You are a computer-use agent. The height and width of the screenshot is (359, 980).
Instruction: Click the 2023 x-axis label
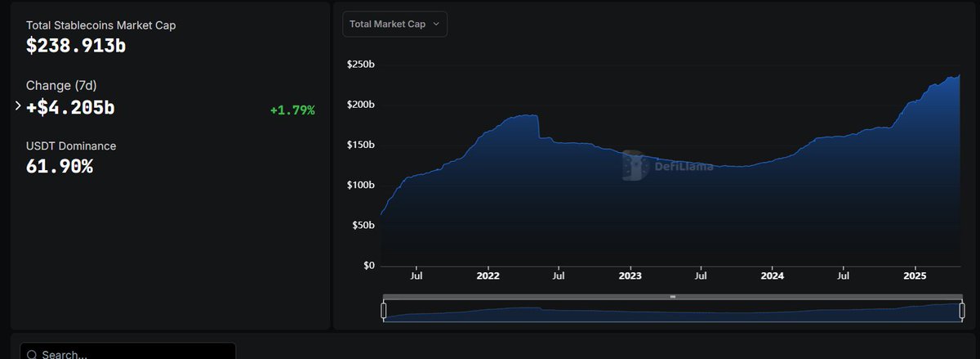click(630, 276)
